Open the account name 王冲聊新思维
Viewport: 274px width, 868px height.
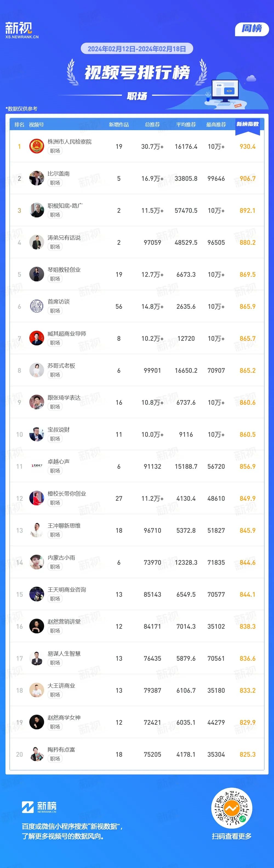click(x=64, y=526)
